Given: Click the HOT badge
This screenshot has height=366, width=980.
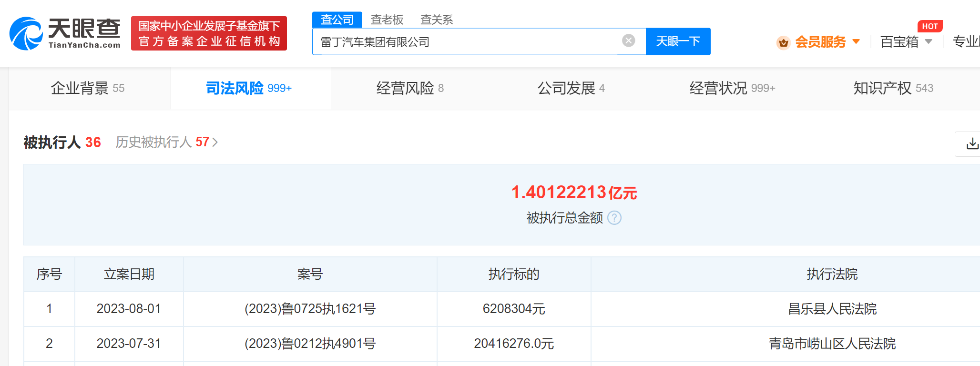Looking at the screenshot, I should [x=929, y=26].
